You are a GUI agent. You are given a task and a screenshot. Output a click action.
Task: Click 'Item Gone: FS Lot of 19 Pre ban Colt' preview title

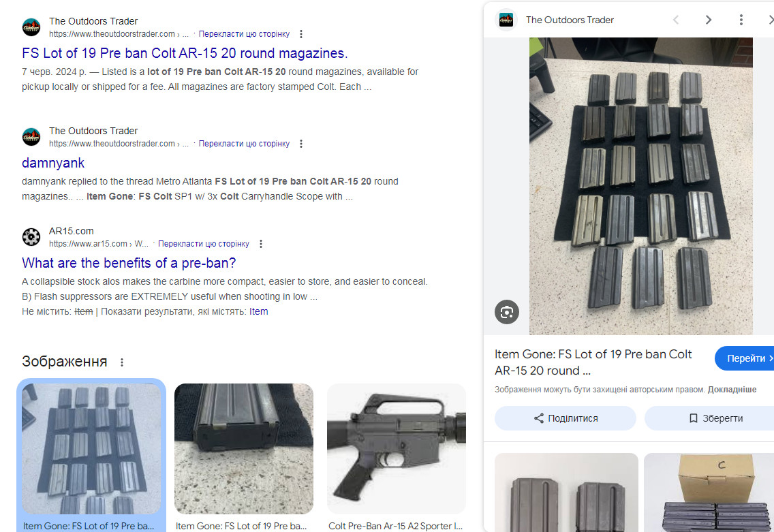tap(593, 362)
